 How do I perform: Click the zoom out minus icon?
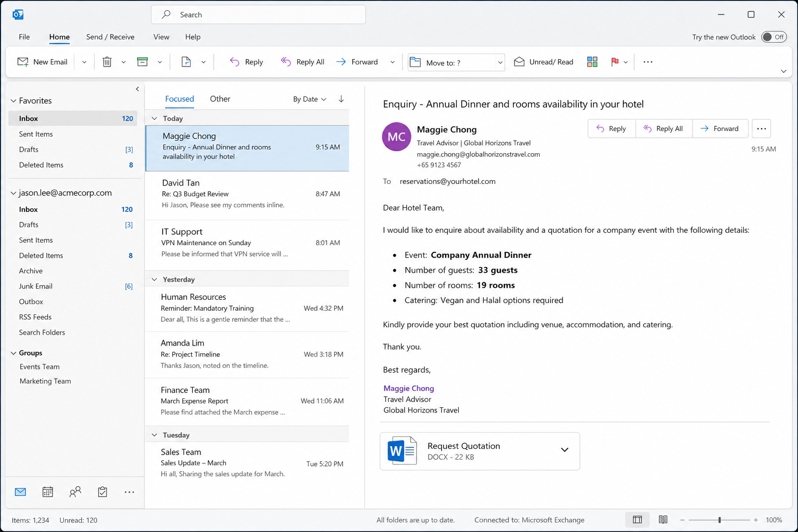tap(683, 520)
